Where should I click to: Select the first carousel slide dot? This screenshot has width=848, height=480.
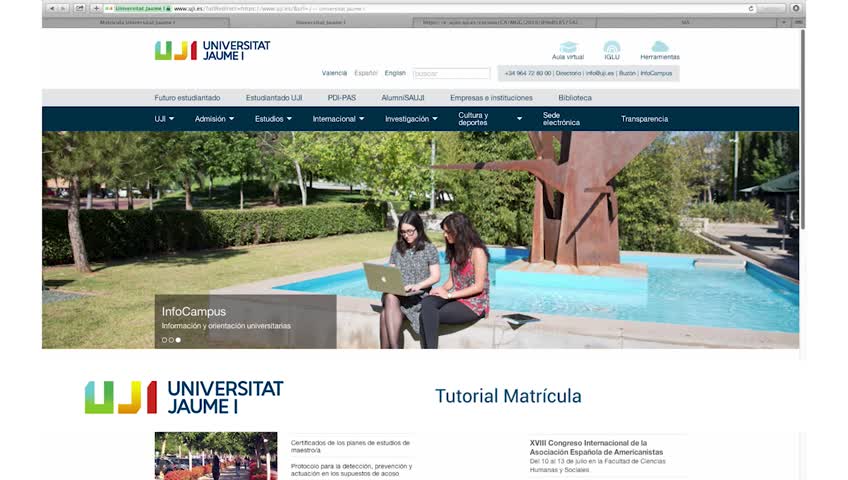tap(164, 340)
